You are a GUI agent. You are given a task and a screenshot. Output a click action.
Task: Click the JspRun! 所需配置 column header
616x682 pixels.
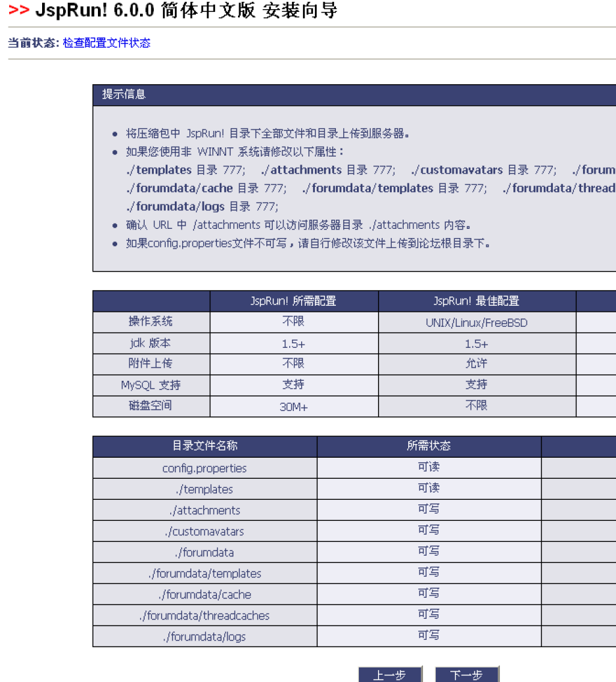[293, 301]
